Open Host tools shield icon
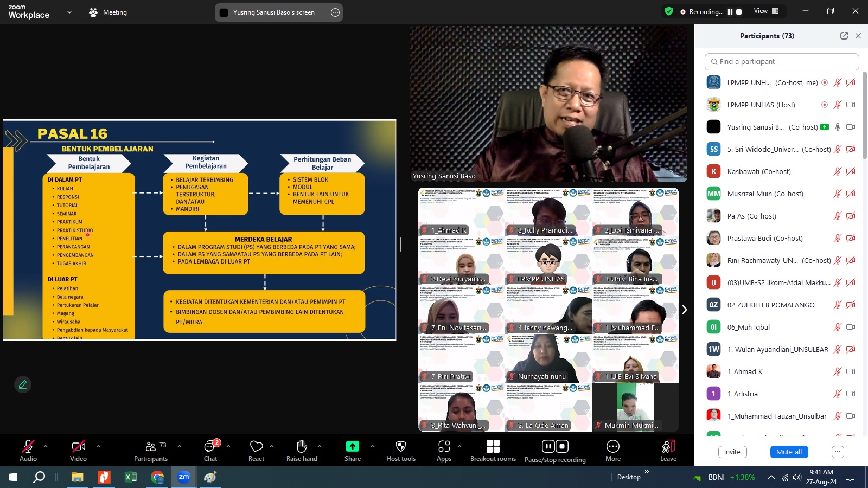Viewport: 868px width, 488px height. click(x=401, y=447)
